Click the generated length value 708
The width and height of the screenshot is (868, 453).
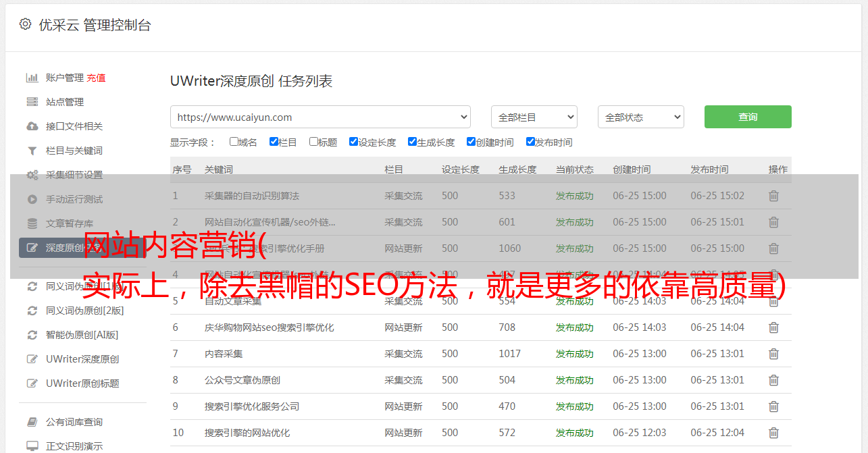(x=507, y=327)
